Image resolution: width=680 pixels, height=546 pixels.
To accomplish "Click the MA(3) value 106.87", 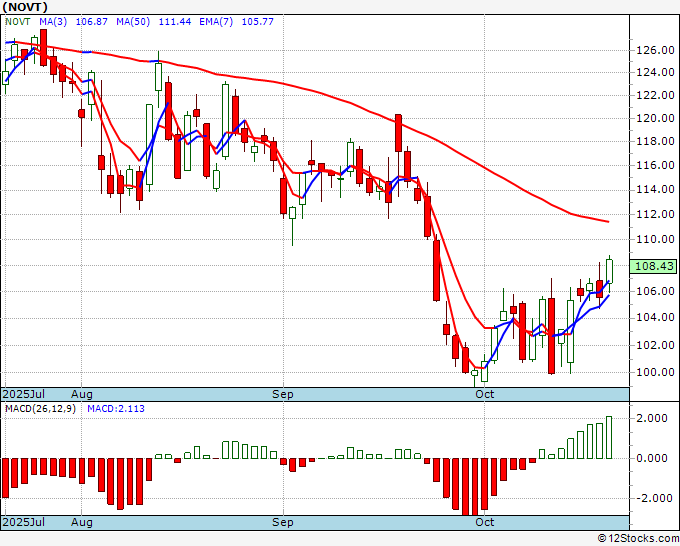I will [x=92, y=21].
